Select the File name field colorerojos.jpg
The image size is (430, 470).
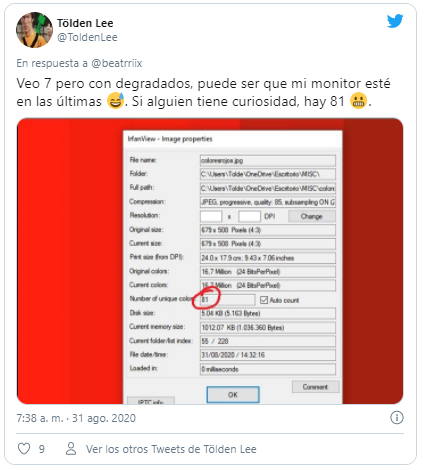point(268,160)
